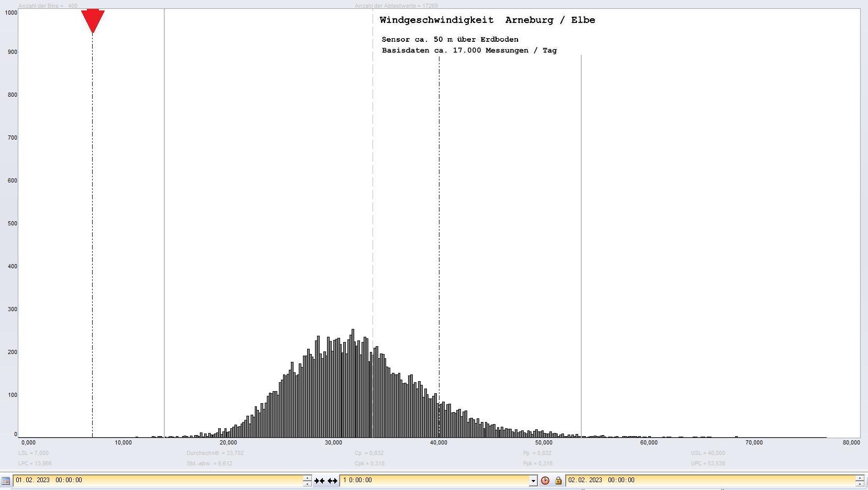Click the zoom-in inward arrows icon

pyautogui.click(x=319, y=481)
